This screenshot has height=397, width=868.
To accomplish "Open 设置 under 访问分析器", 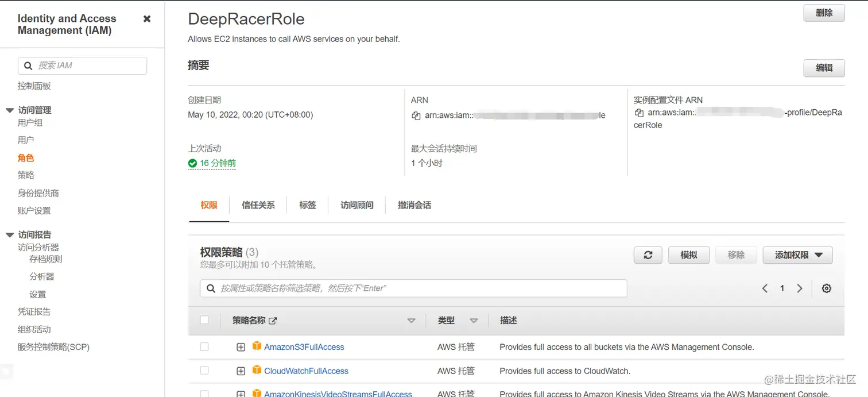I will 38,295.
